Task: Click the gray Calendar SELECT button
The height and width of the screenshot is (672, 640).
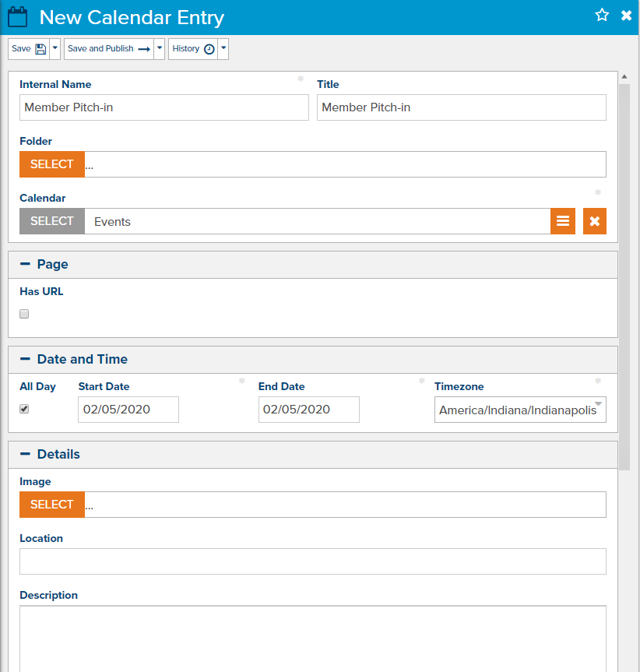Action: pyautogui.click(x=52, y=221)
